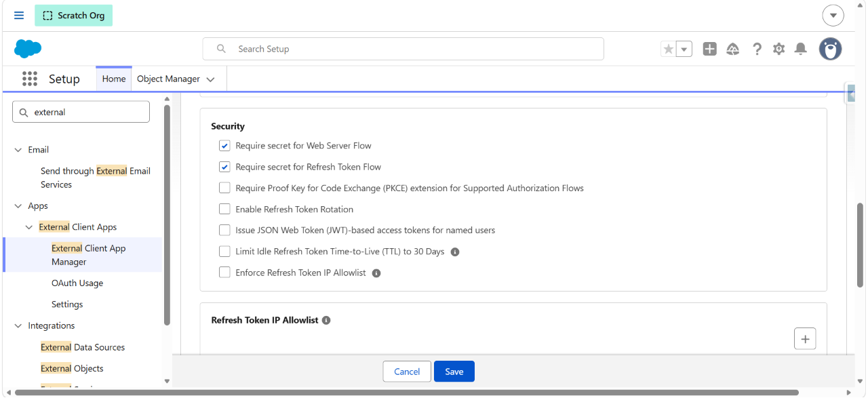Open the hamburger menu at top left
868x398 pixels.
click(x=19, y=15)
